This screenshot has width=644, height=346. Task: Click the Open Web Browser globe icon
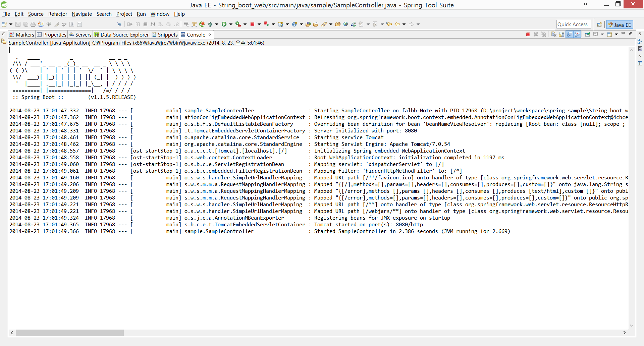[345, 24]
